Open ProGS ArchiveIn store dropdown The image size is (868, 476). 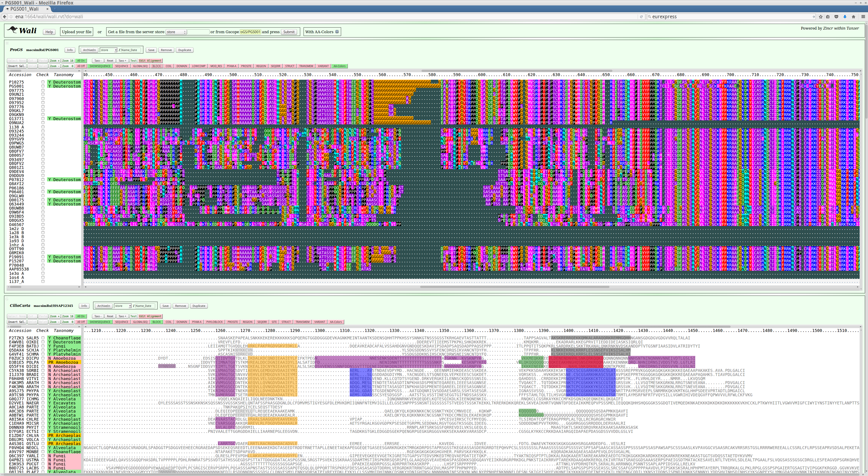[108, 50]
